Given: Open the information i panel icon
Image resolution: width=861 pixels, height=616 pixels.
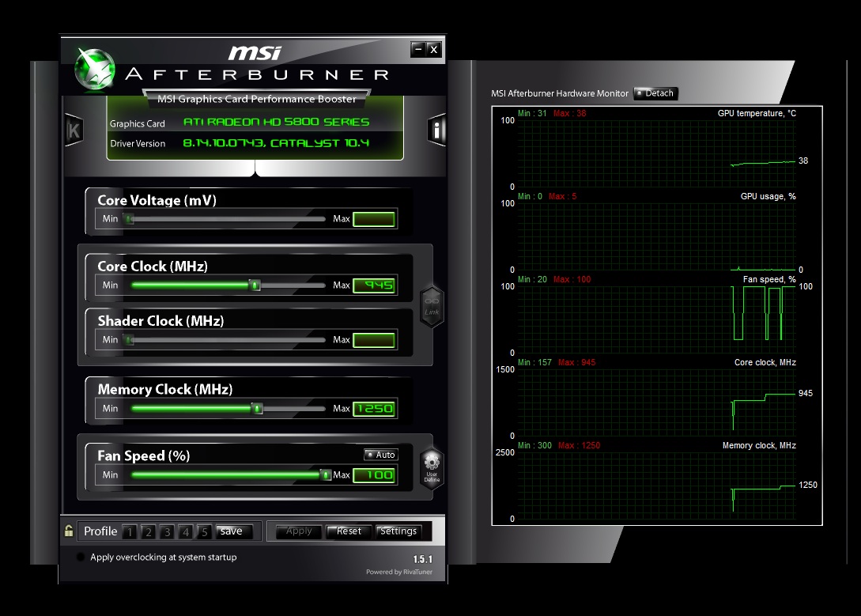Looking at the screenshot, I should point(437,130).
